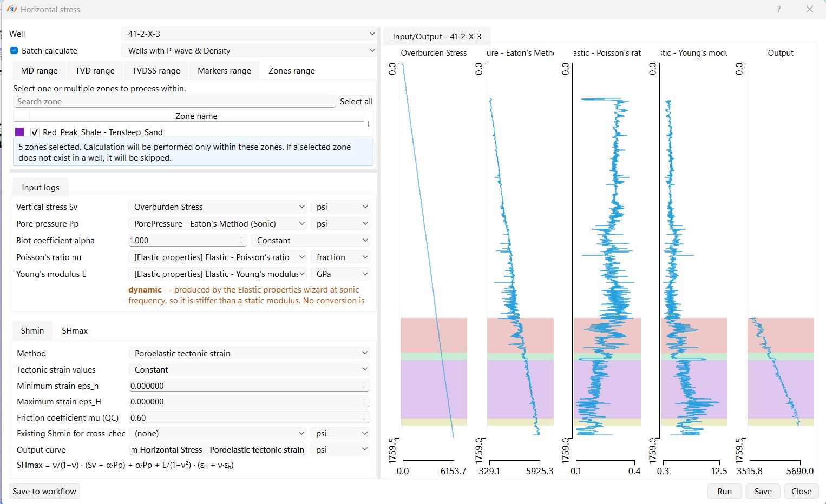Close the Horizontal stress dialog window
Viewport: 826px width, 504px height.
tap(810, 9)
